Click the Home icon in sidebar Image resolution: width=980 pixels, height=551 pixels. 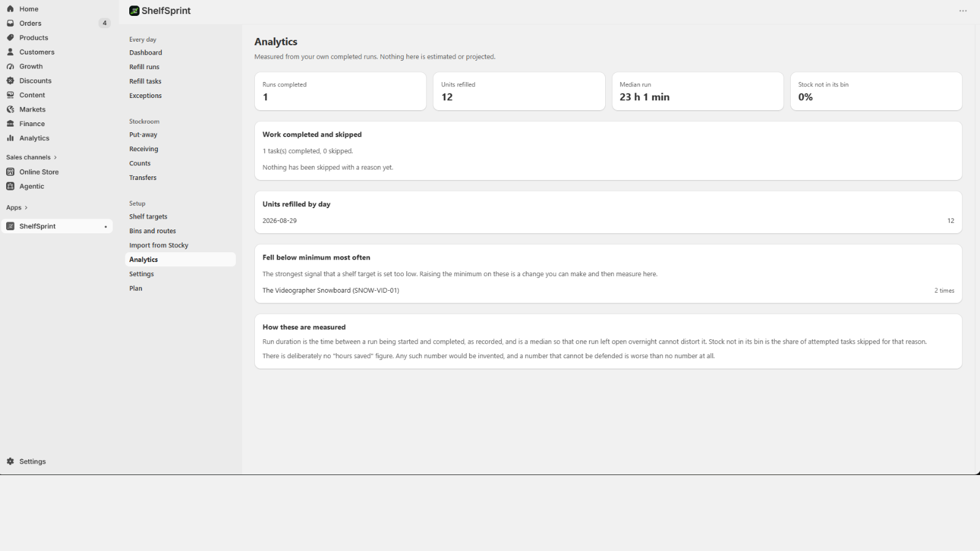tap(10, 9)
